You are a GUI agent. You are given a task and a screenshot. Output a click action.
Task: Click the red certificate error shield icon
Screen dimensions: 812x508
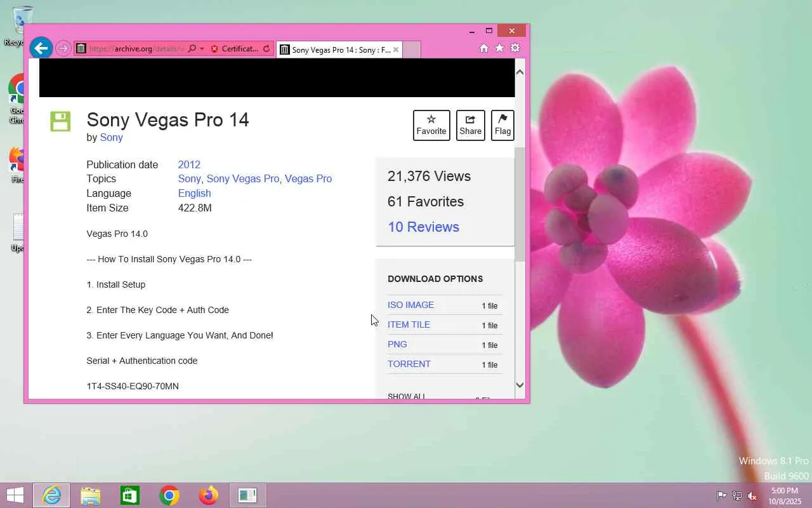coord(214,49)
